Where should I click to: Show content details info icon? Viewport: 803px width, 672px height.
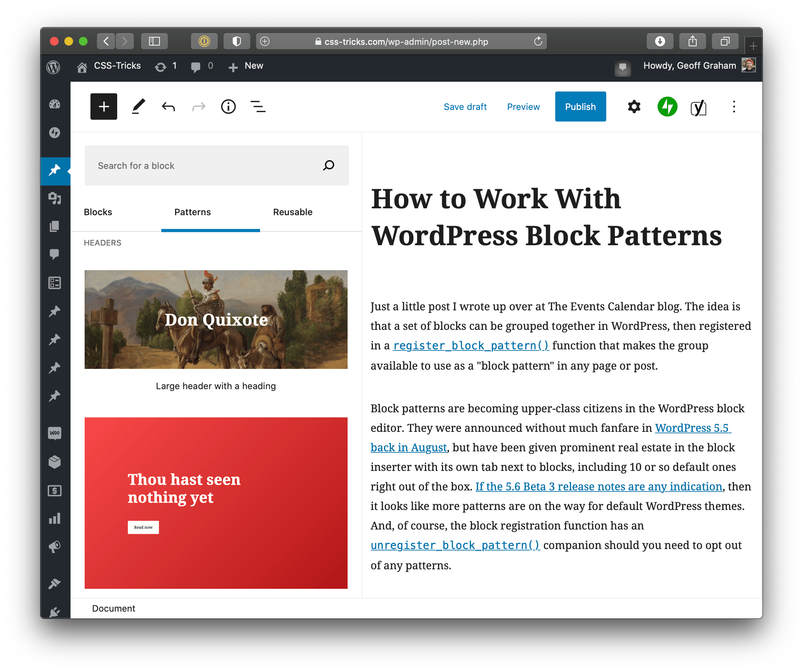229,107
